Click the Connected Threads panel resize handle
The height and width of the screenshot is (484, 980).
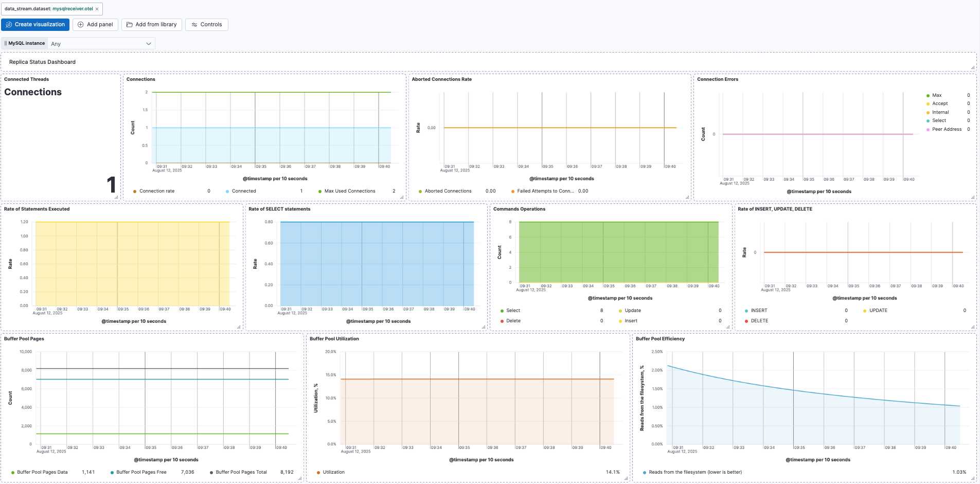pyautogui.click(x=116, y=197)
